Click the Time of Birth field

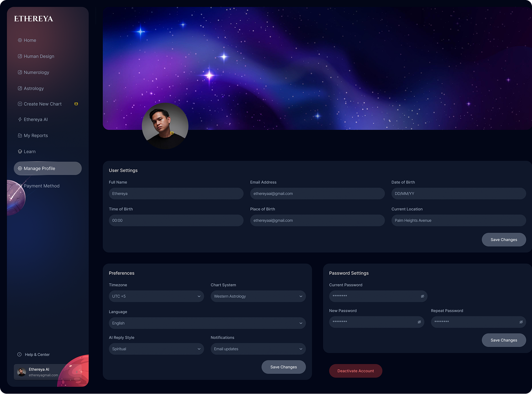pyautogui.click(x=176, y=220)
